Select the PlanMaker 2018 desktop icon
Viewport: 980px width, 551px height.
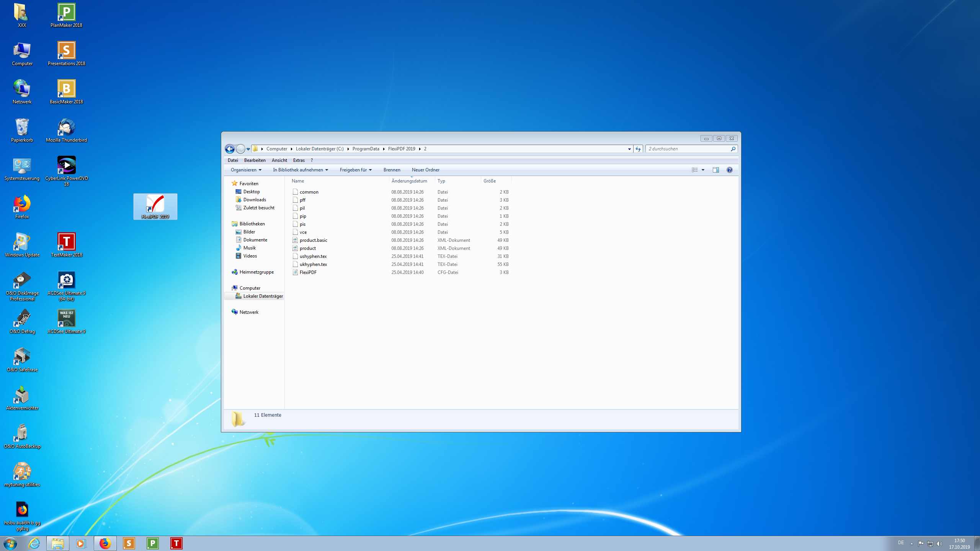point(66,15)
